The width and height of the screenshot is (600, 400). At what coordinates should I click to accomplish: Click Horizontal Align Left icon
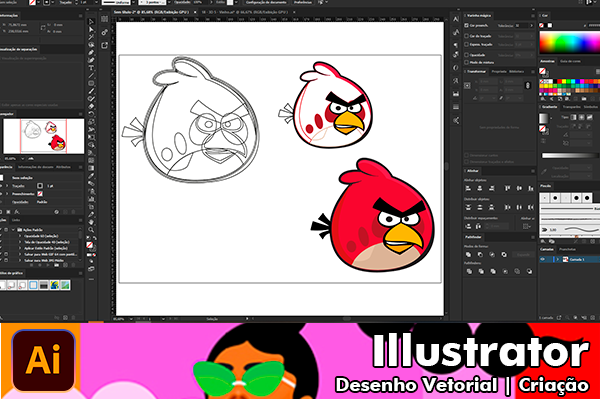(x=468, y=188)
